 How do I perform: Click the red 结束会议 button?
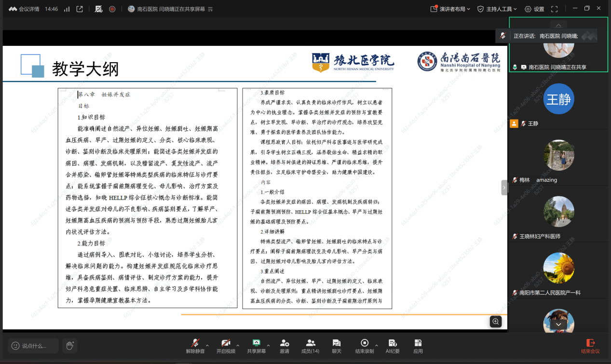590,346
